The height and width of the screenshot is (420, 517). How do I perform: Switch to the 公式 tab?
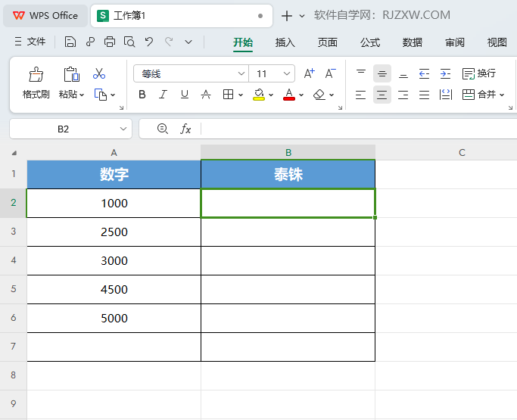click(370, 42)
